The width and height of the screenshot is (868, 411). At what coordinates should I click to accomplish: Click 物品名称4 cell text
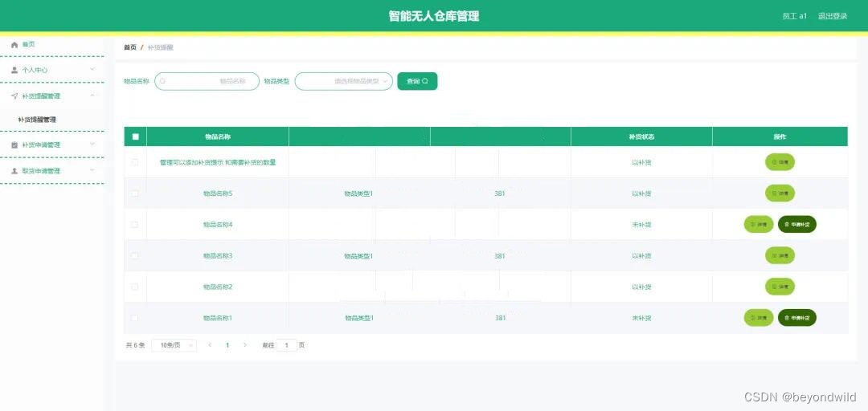pos(218,225)
